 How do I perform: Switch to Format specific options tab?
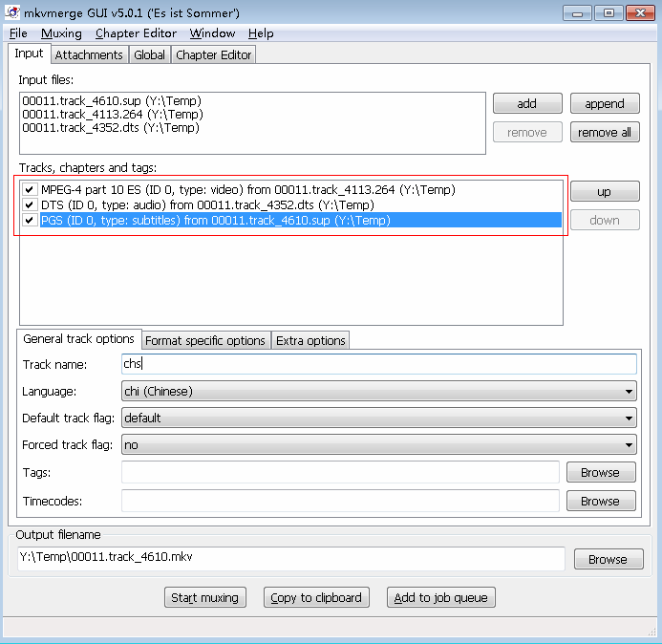205,340
